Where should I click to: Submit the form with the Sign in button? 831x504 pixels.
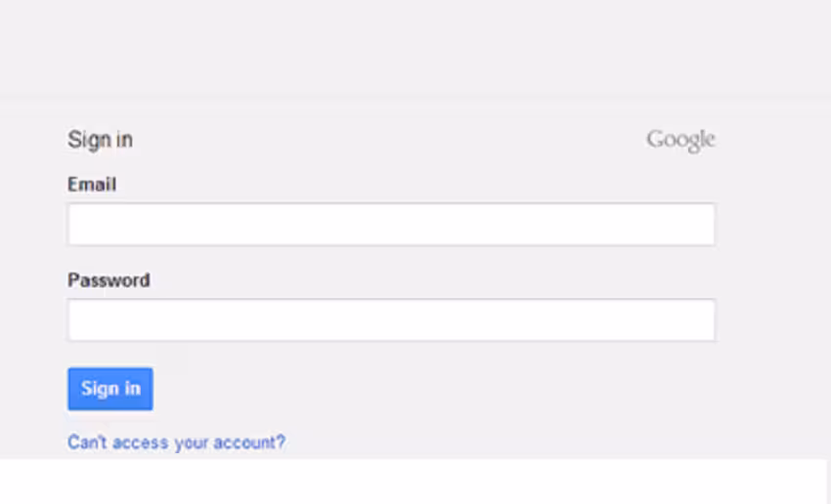click(110, 389)
